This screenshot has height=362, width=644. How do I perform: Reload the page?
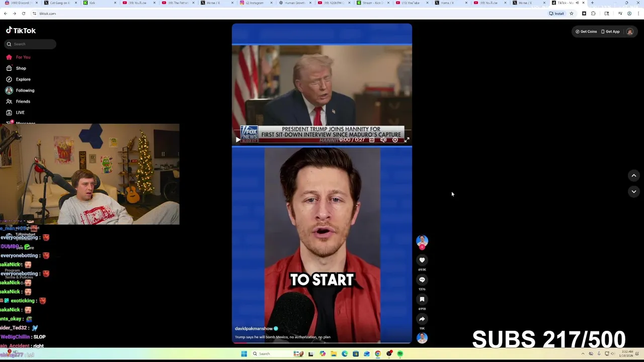[x=23, y=14]
